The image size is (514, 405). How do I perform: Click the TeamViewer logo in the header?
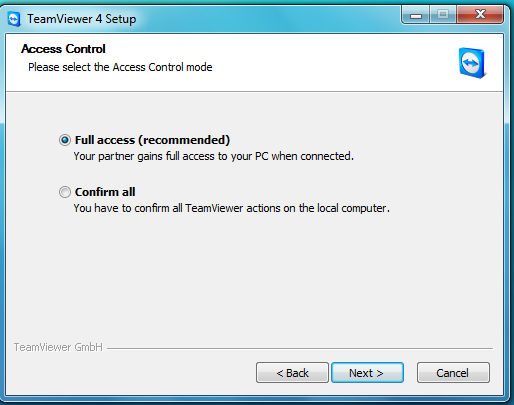(x=472, y=63)
